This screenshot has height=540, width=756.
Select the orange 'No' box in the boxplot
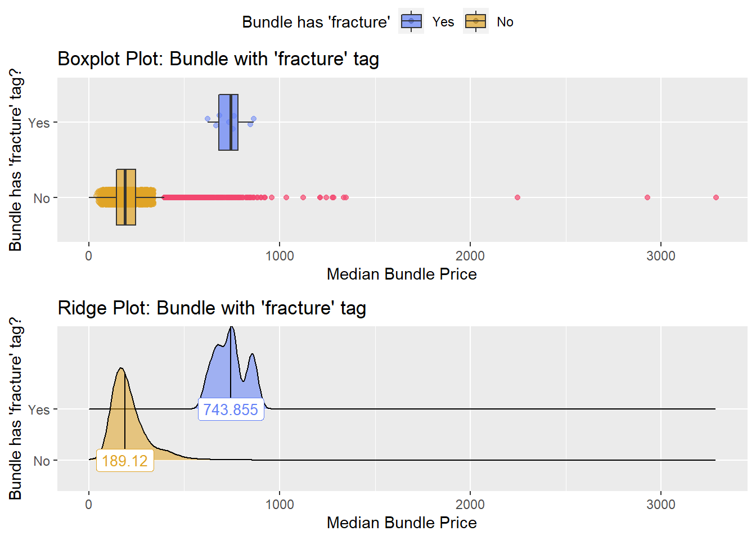coord(126,197)
